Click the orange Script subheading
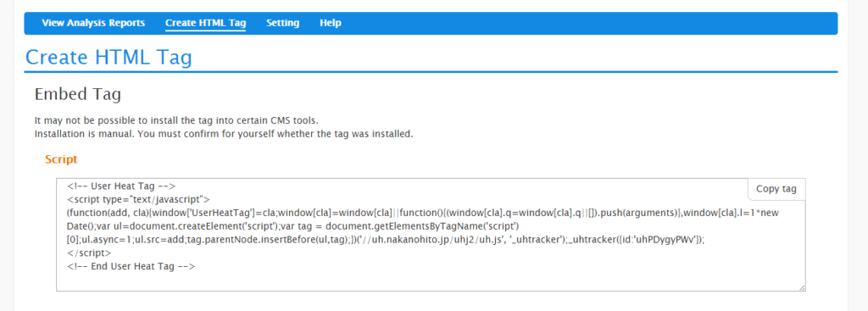 tap(61, 159)
